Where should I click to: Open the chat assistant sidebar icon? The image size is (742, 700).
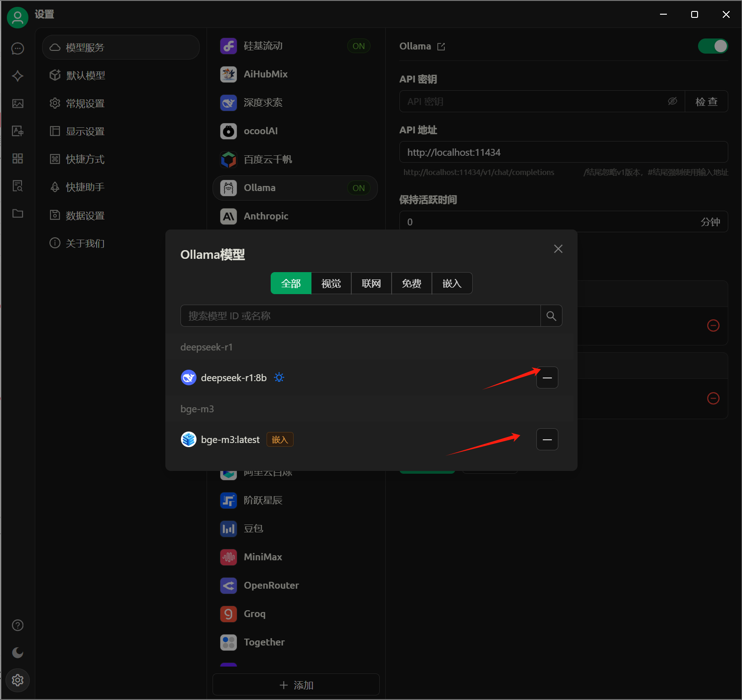click(x=17, y=49)
